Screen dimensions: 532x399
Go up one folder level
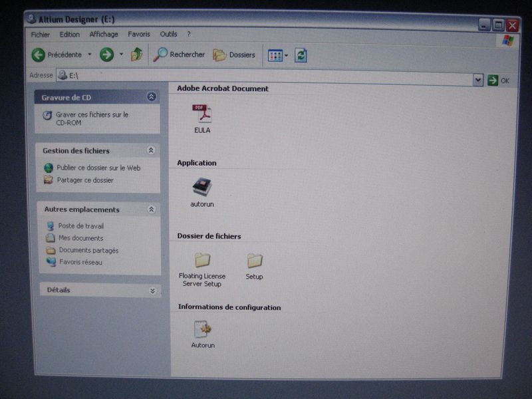pyautogui.click(x=136, y=55)
